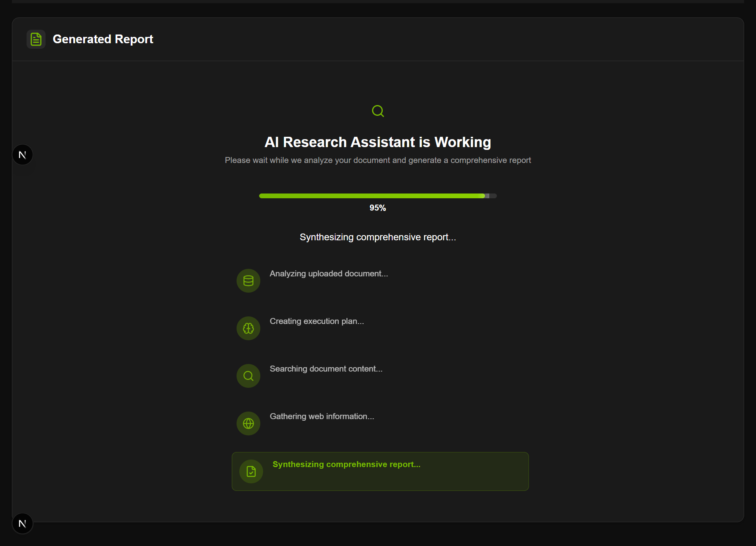This screenshot has width=756, height=546.
Task: Expand the Searching document content step
Action: tap(326, 369)
